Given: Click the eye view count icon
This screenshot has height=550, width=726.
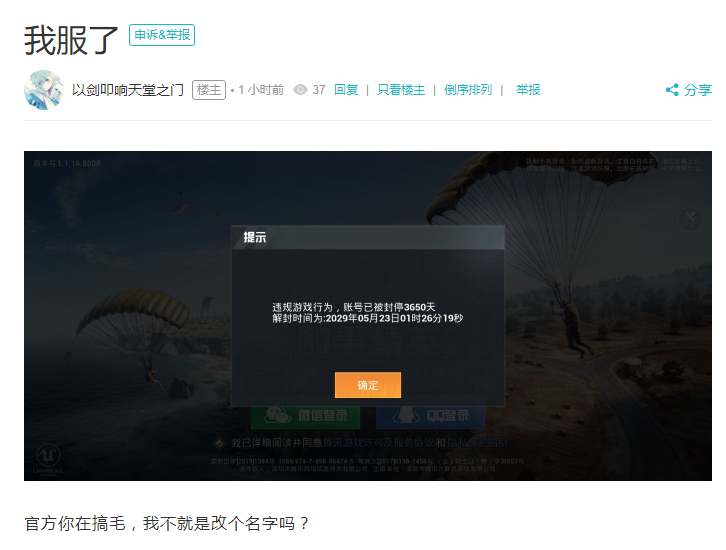Looking at the screenshot, I should pyautogui.click(x=300, y=89).
